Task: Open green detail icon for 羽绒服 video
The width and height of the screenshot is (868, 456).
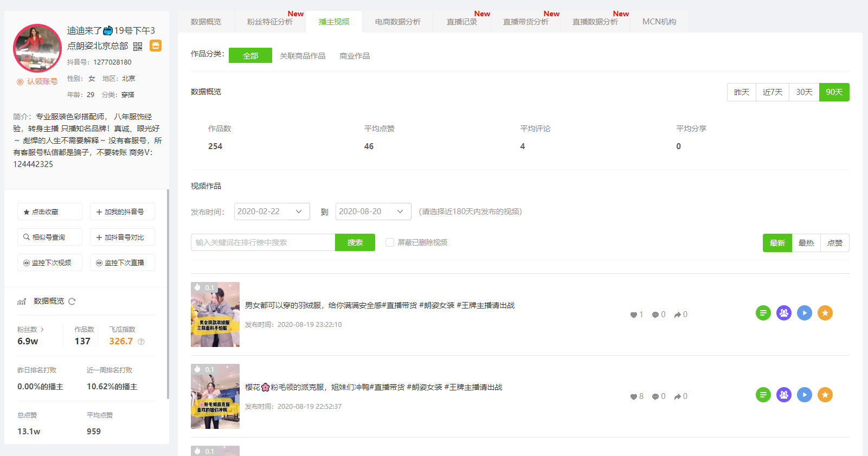Action: coord(763,313)
